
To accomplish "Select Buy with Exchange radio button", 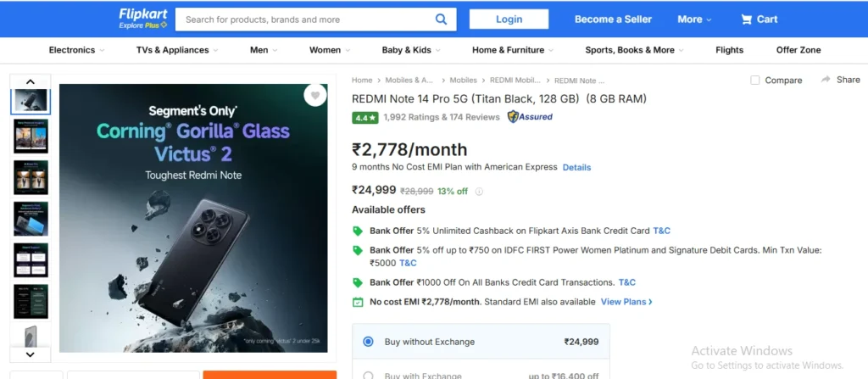I will pos(368,375).
